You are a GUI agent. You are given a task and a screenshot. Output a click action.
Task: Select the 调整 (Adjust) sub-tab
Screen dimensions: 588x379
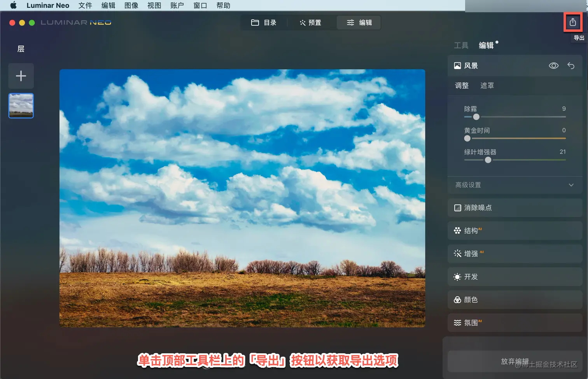462,86
